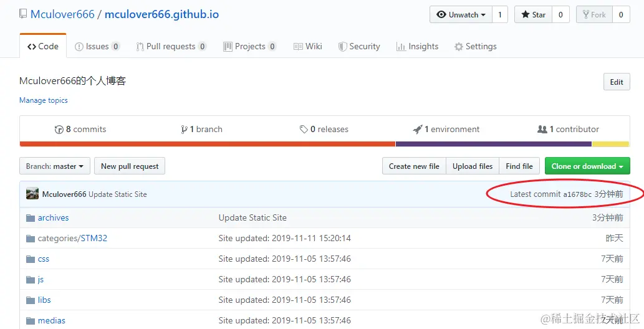The width and height of the screenshot is (644, 329).
Task: Click Site updated: 2019-11-11 15:20:14 message
Action: pos(285,238)
